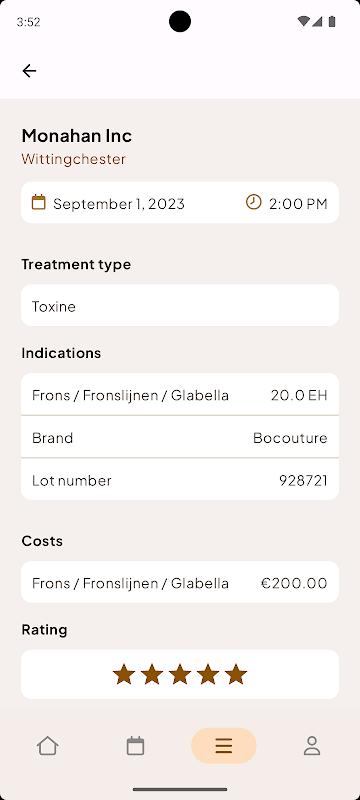Tap the indication row showing 20.0 EH
Viewport: 360px width, 800px height.
[x=180, y=394]
